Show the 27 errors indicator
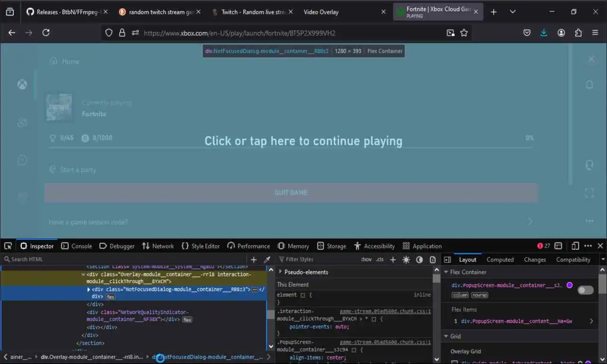 543,246
